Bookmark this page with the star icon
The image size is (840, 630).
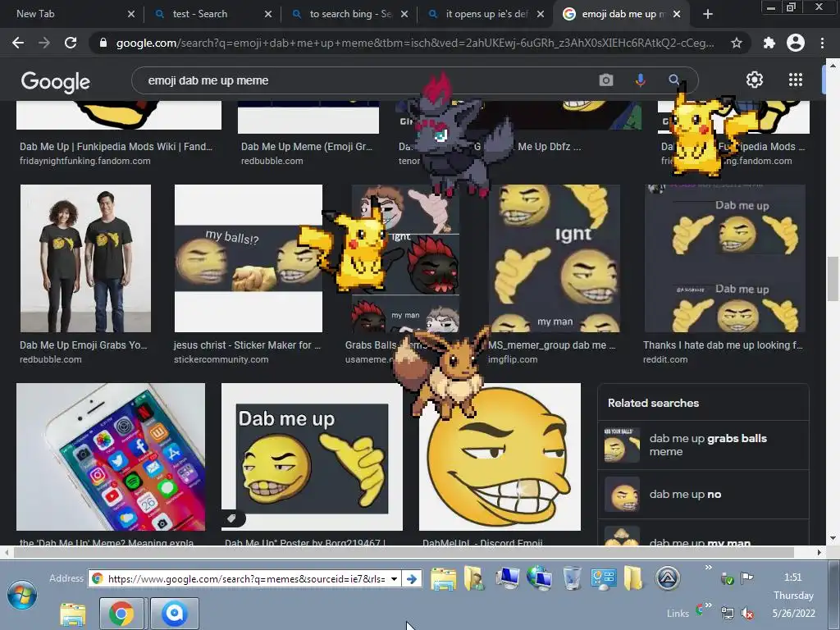(737, 43)
